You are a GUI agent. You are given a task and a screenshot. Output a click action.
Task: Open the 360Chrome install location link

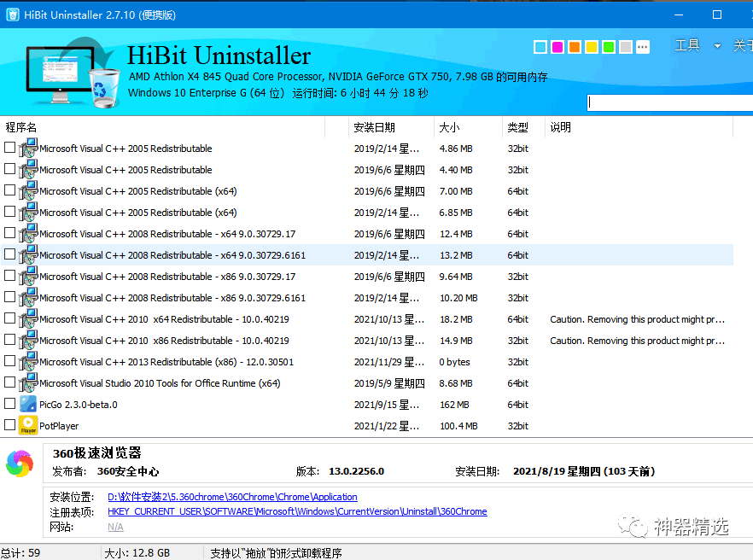pyautogui.click(x=232, y=497)
